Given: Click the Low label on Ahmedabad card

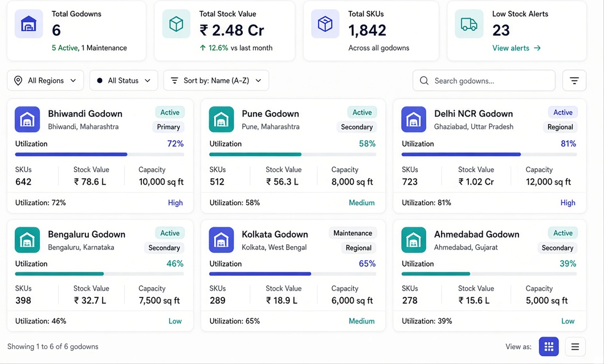Looking at the screenshot, I should coord(568,321).
